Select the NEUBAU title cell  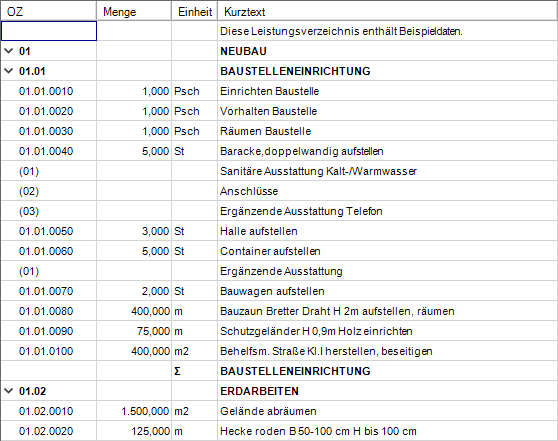pos(388,51)
